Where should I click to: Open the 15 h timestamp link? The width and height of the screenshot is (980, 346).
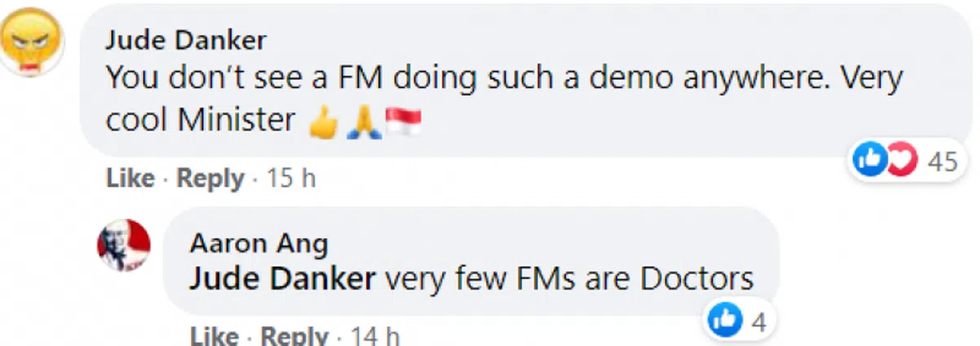click(292, 179)
